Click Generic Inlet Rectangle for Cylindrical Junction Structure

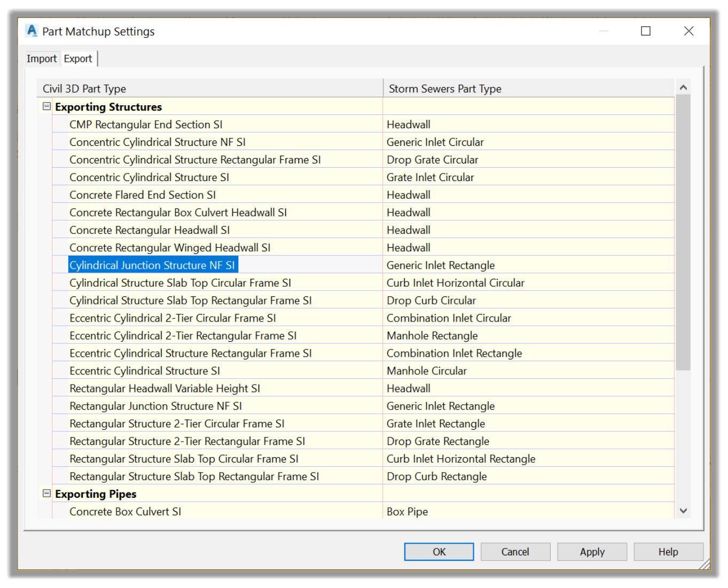(x=529, y=265)
